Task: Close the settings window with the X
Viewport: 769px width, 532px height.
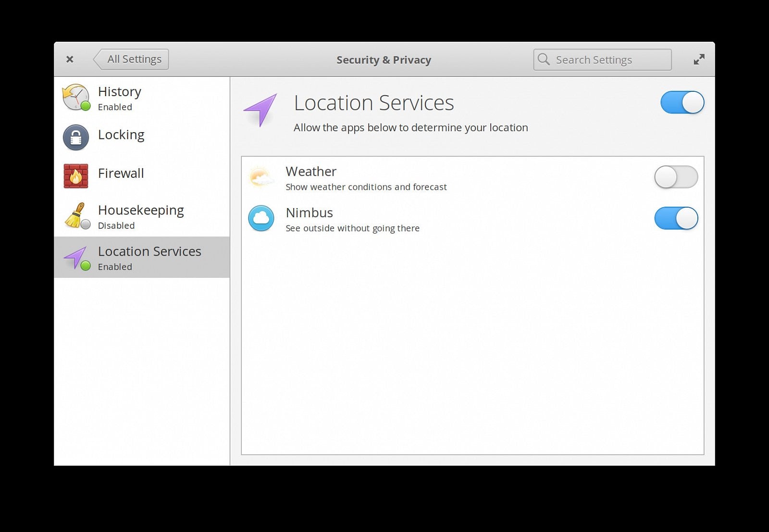Action: (x=70, y=59)
